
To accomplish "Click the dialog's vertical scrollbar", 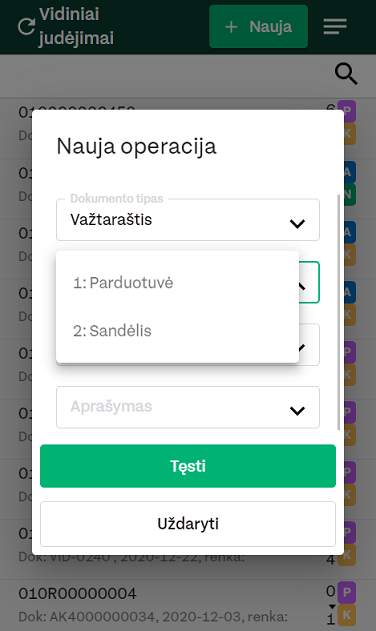I will click(x=339, y=312).
